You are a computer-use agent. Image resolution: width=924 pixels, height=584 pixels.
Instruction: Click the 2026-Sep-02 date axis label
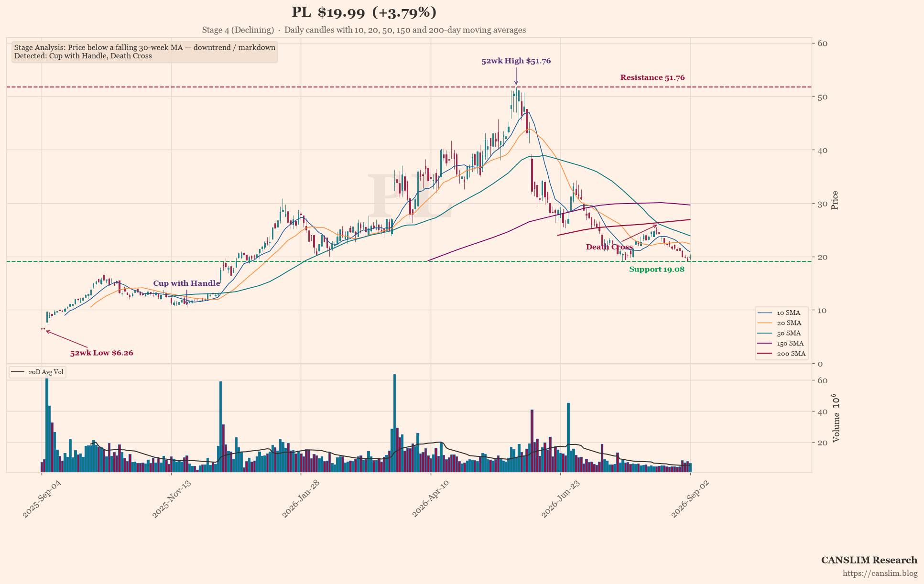pyautogui.click(x=690, y=498)
